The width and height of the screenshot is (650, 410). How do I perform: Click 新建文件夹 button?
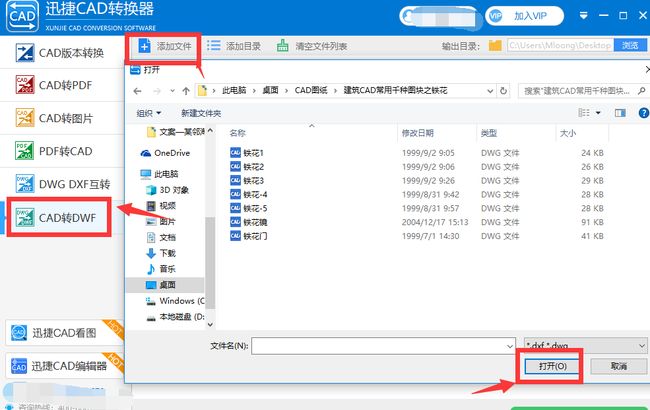click(201, 113)
